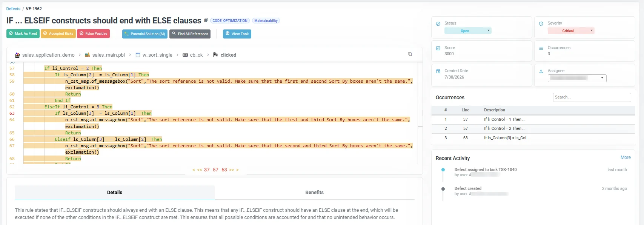Click the code viewer vertical scrollbar

(420, 113)
